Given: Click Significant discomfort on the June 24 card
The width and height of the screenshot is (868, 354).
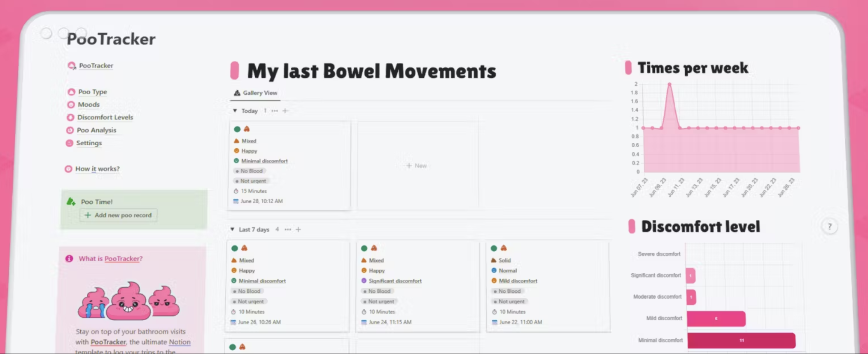Looking at the screenshot, I should 395,281.
